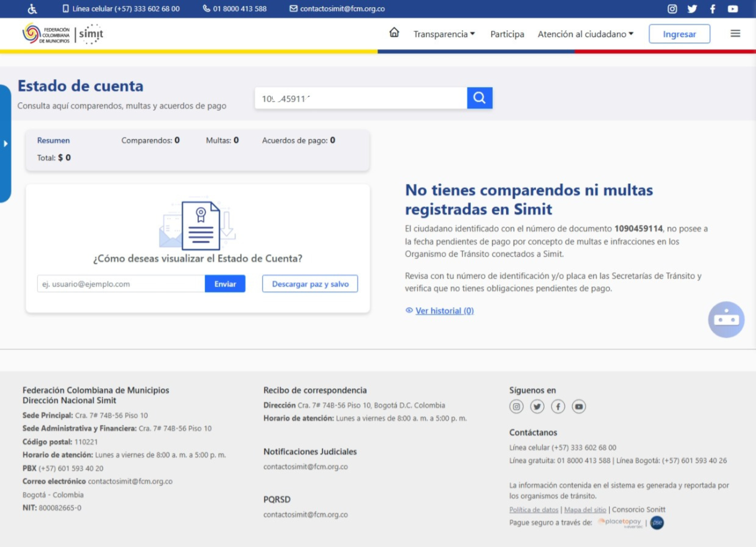Go to home via house icon
Viewport: 756px width, 547px height.
coord(394,33)
